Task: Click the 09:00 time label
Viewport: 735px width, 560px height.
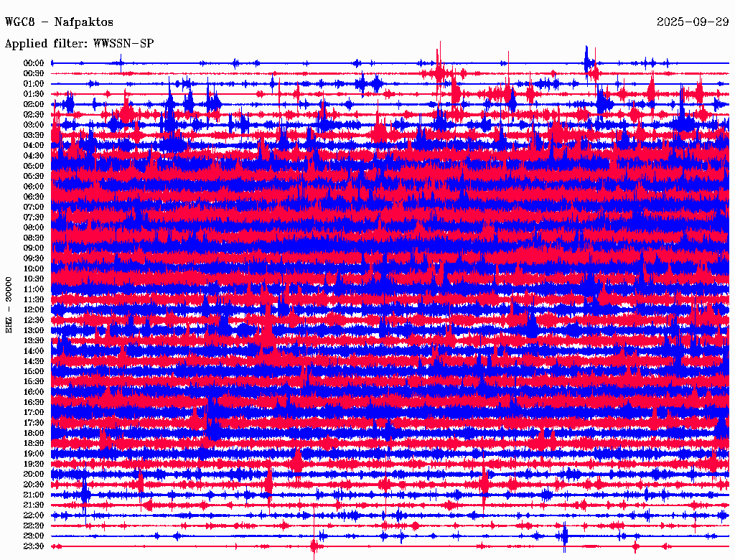Action: point(34,248)
